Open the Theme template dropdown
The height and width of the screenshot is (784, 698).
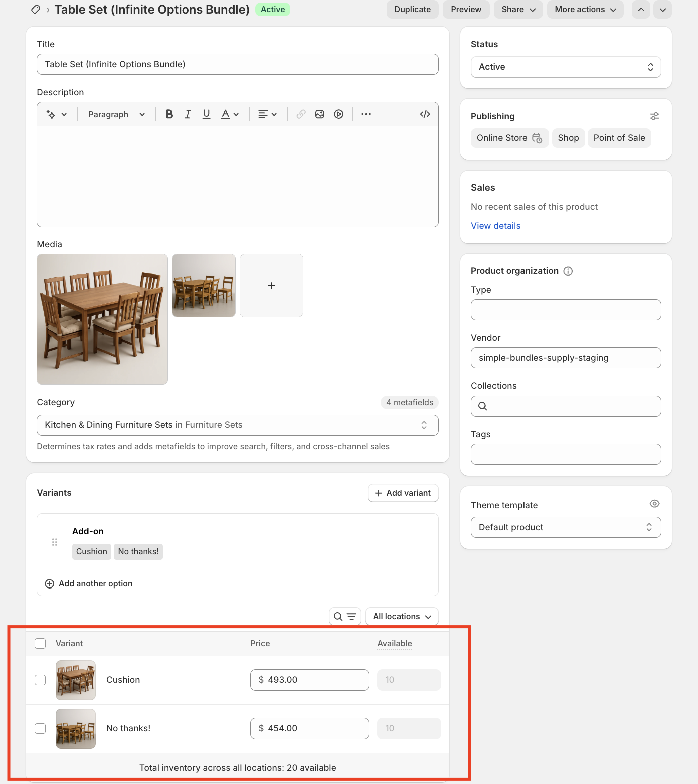pyautogui.click(x=566, y=527)
